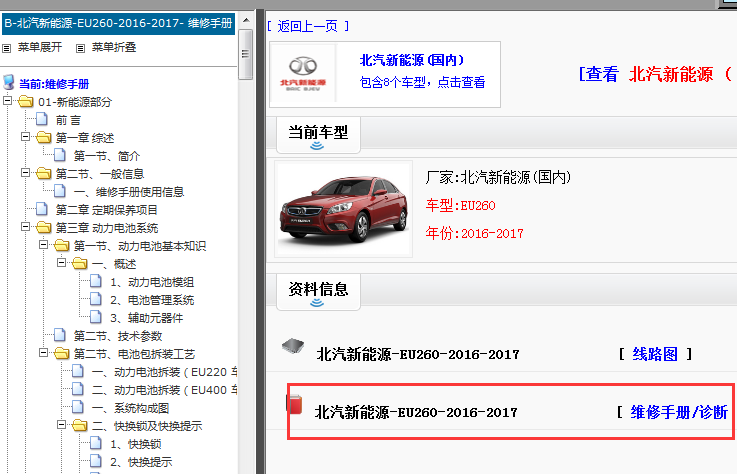Open 第二章 定期保养项目 entry
The width and height of the screenshot is (737, 474).
[107, 210]
